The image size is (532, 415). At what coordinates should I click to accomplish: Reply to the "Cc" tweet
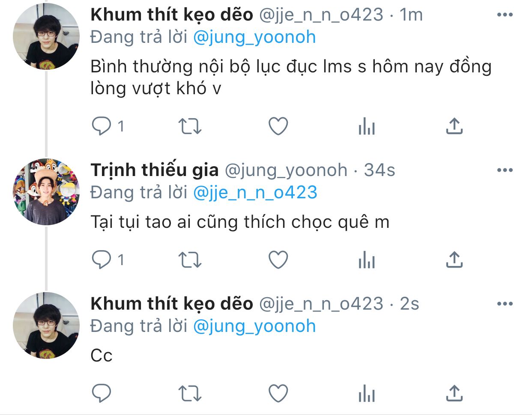(x=102, y=393)
